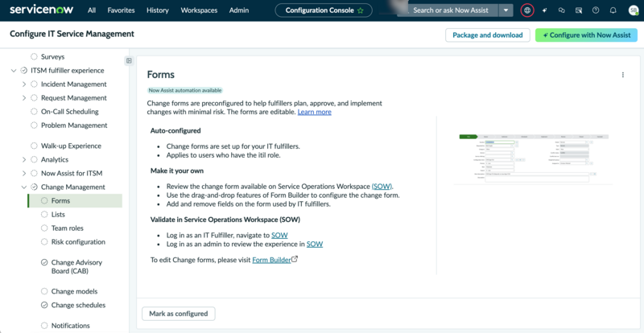Open the (SOW) link in Make it your own
Screen dimensions: 644x333
[382, 186]
